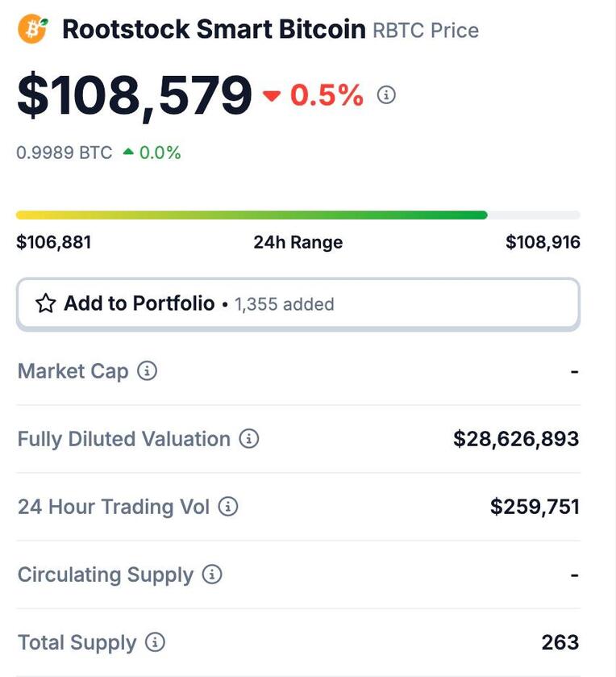Click the $28,626,893 valuation figure

click(x=516, y=439)
